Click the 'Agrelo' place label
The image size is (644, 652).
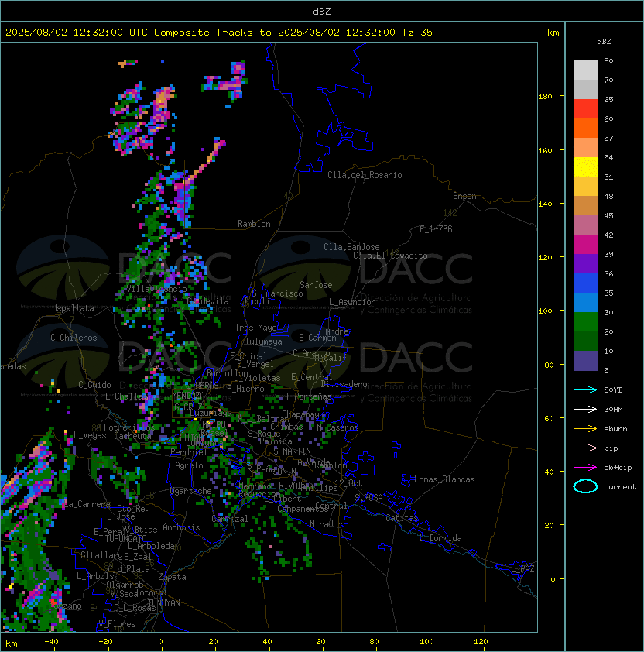click(x=189, y=465)
